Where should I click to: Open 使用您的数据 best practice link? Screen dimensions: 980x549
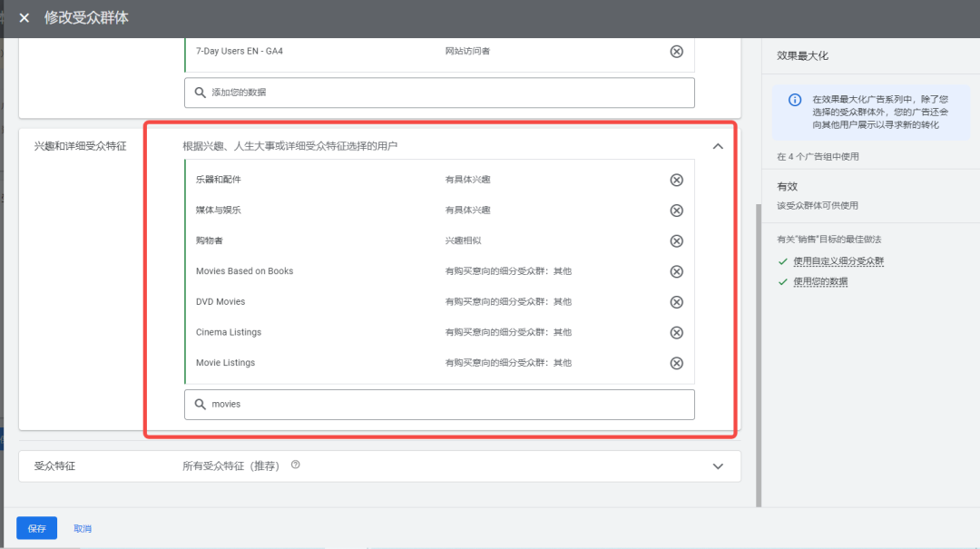pos(820,282)
